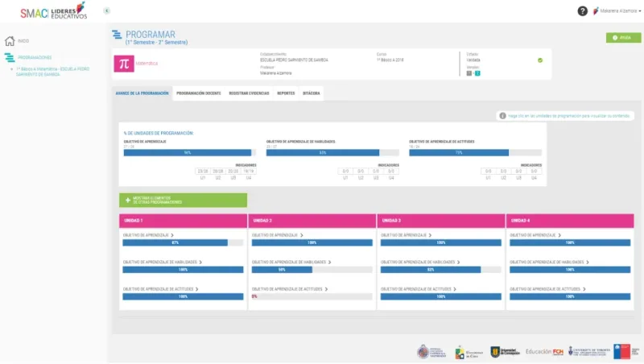The width and height of the screenshot is (644, 364).
Task: Expand Unidad 4 Objetivo de Aprendizaje chevron
Action: point(559,235)
